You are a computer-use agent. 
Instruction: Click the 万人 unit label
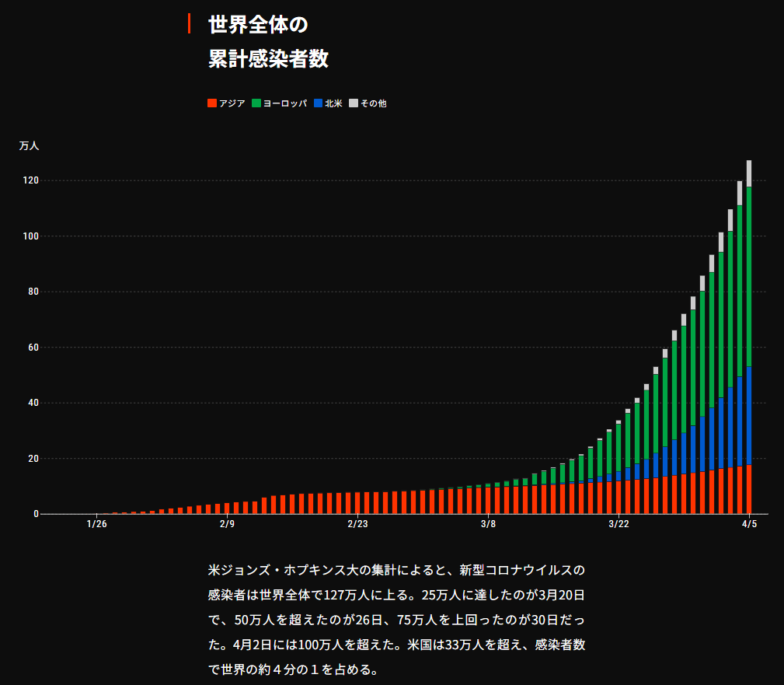coord(29,145)
